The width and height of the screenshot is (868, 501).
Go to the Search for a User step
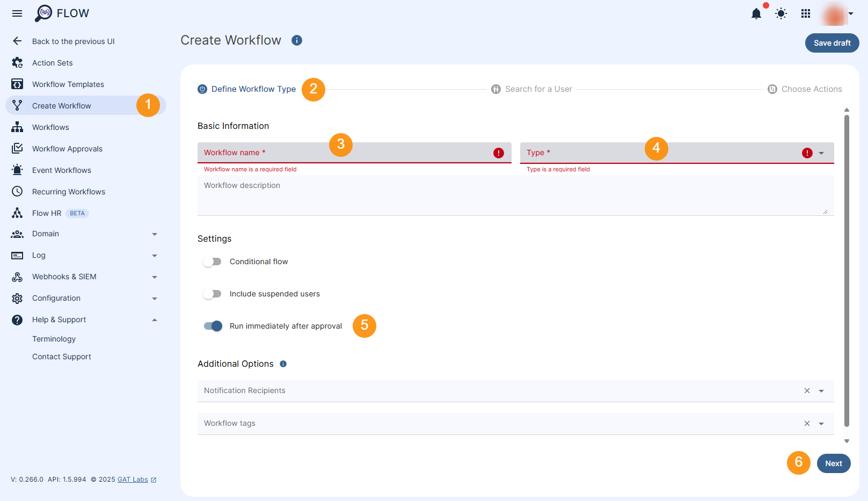click(x=538, y=89)
